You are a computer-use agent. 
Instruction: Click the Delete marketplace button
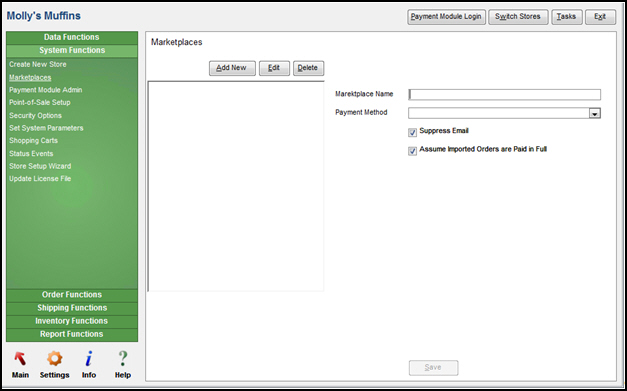coord(308,68)
